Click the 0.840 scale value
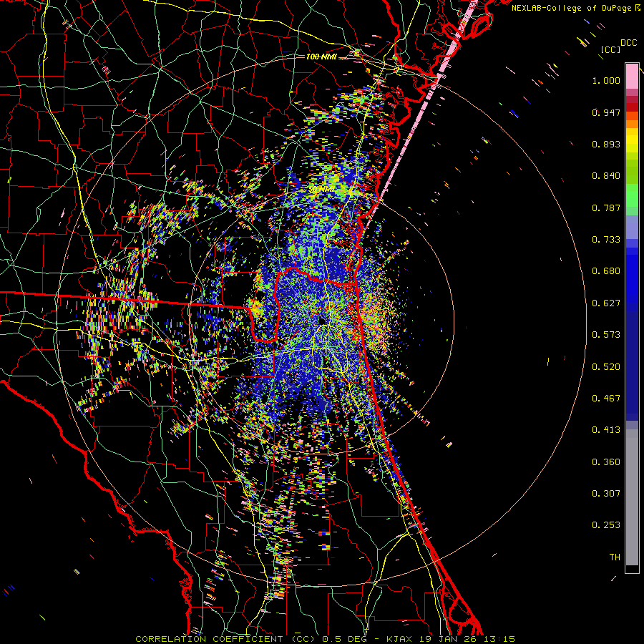The image size is (644, 644). coord(606,176)
